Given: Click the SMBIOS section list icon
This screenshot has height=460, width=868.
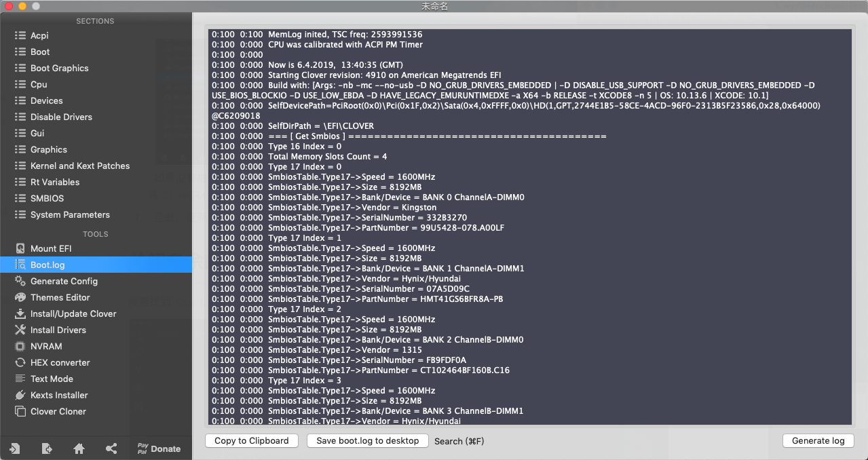Looking at the screenshot, I should click(20, 198).
